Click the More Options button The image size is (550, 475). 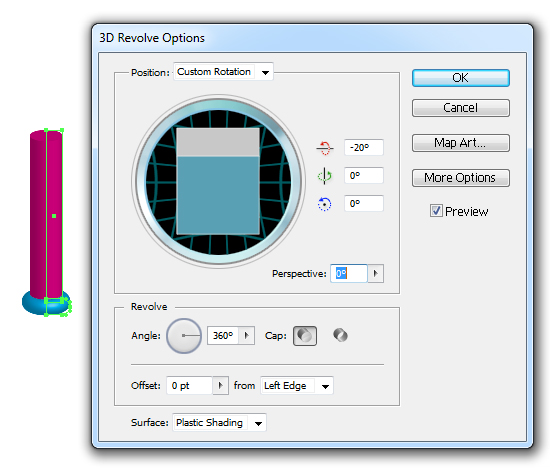pyautogui.click(x=461, y=178)
